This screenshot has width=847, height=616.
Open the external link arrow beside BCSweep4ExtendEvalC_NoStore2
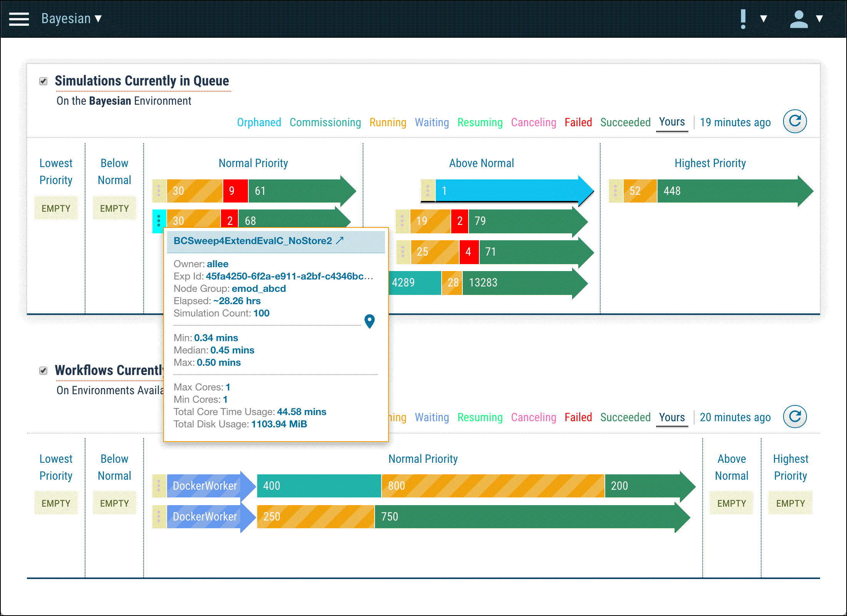click(340, 241)
